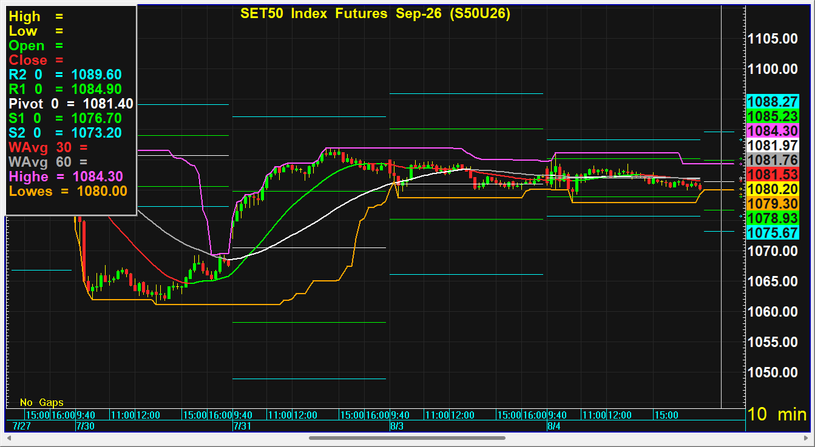Image resolution: width=815 pixels, height=447 pixels.
Task: Click the yellow 1080.20 price tag
Action: click(x=772, y=189)
